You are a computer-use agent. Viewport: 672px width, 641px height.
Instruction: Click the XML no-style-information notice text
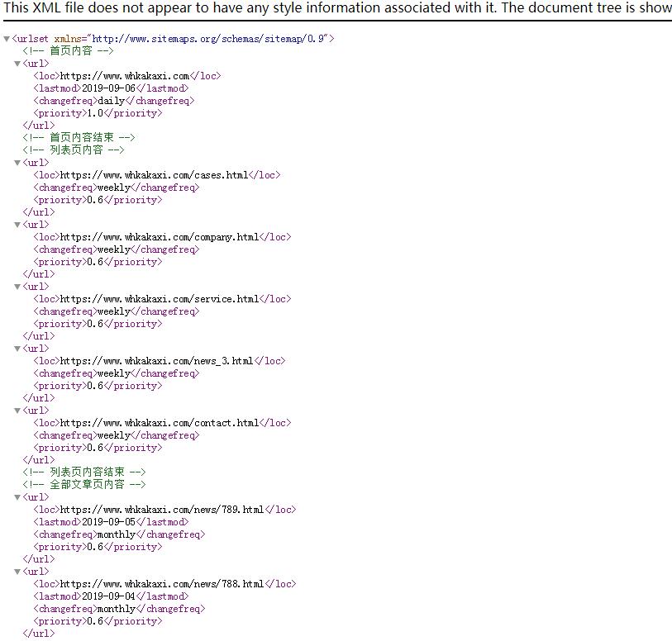coord(338,7)
